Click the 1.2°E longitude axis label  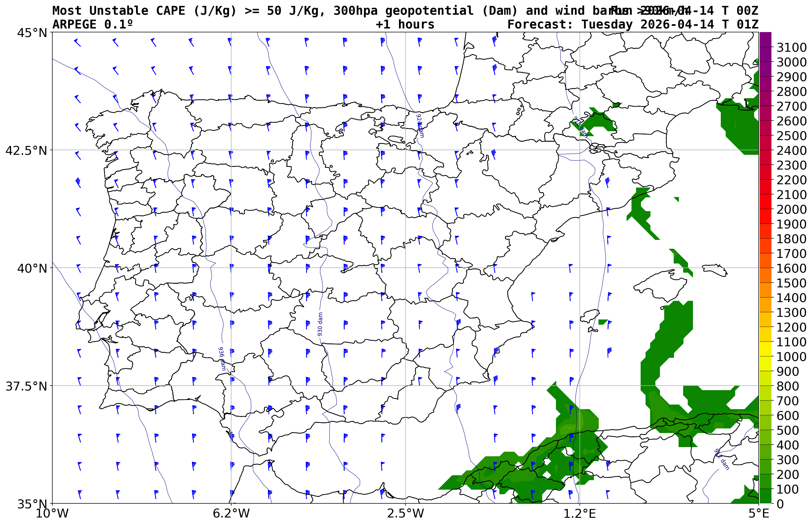pyautogui.click(x=580, y=514)
